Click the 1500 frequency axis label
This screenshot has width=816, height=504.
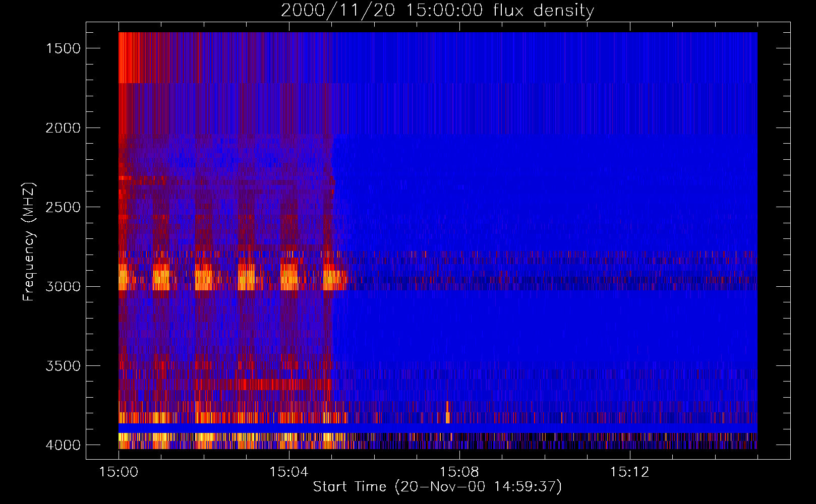63,48
